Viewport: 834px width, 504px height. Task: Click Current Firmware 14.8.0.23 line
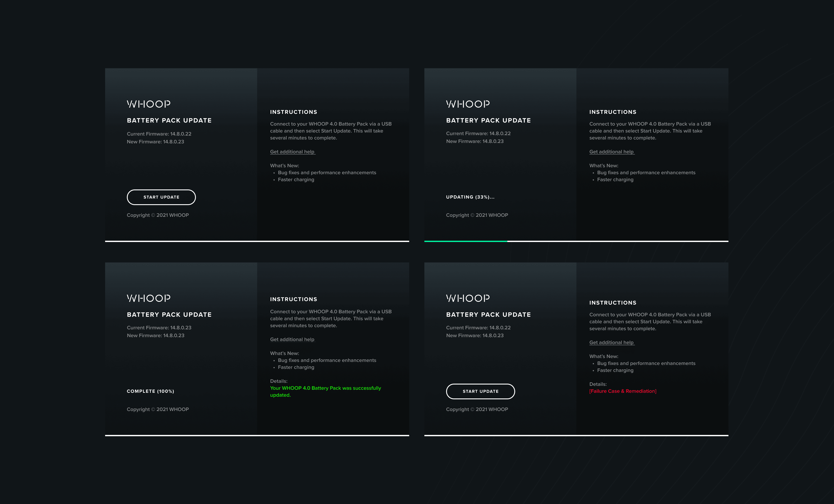tap(159, 328)
